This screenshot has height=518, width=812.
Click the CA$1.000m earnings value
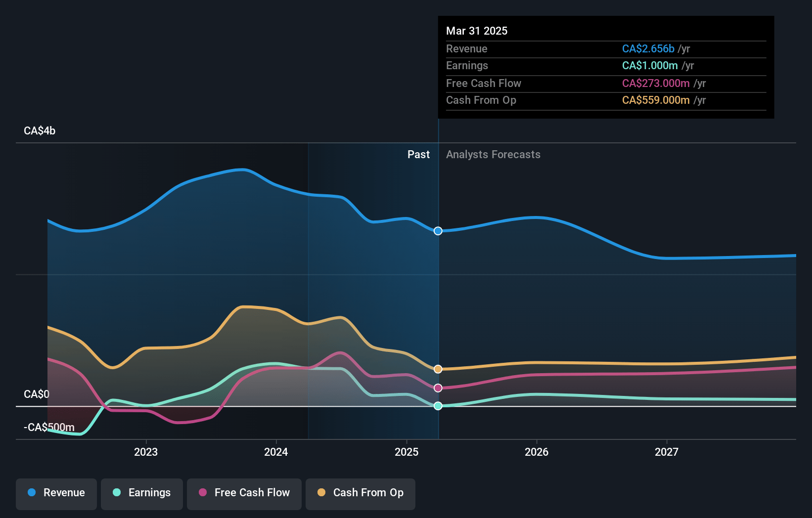point(650,66)
